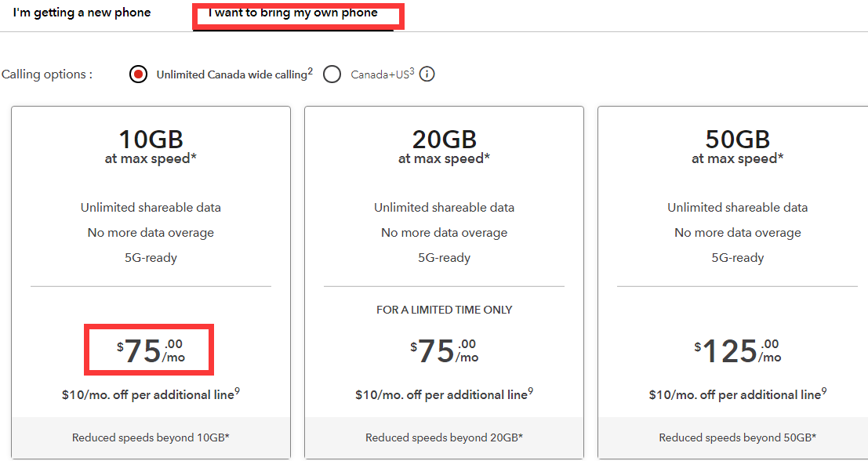Image resolution: width=868 pixels, height=461 pixels.
Task: Open I want to bring my own phone tab
Action: (292, 13)
